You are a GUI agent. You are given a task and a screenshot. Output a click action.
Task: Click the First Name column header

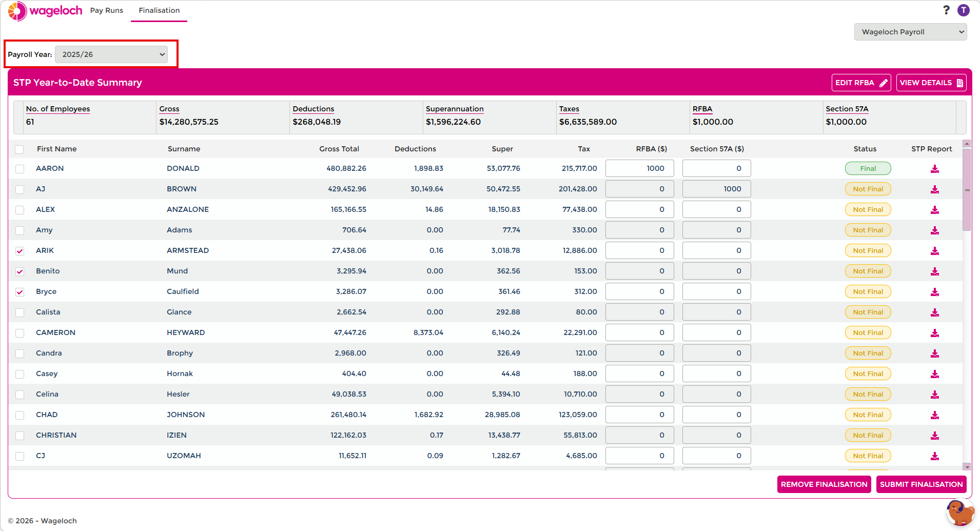tap(56, 149)
